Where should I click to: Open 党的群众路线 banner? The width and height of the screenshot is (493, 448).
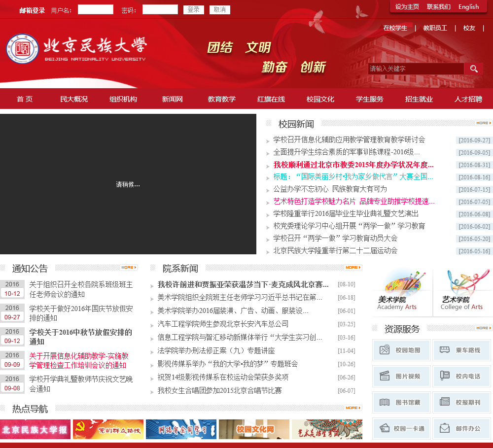pos(108,429)
